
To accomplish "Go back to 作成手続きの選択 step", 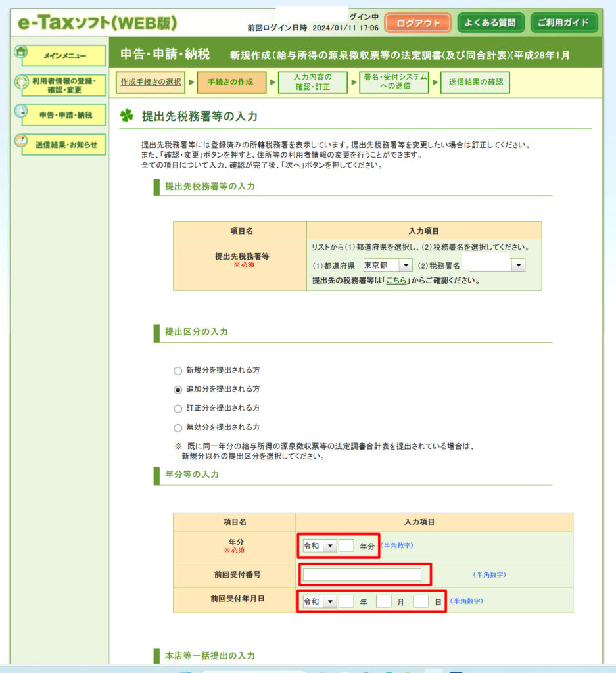I will (x=151, y=82).
